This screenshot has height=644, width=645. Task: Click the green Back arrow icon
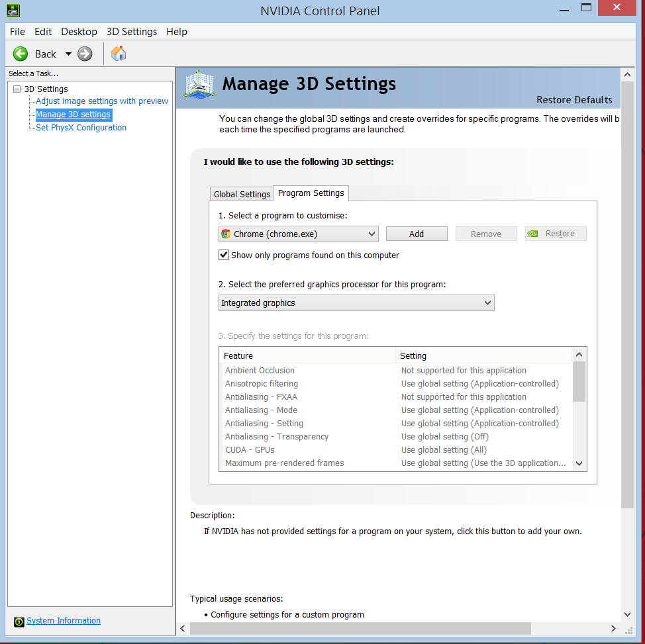pos(20,54)
